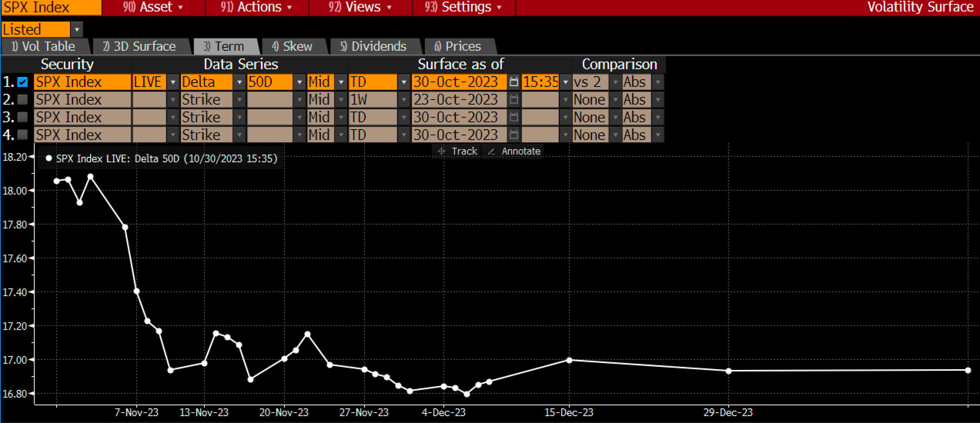Click the data point at 15-Dec-23
This screenshot has width=980, height=423.
click(x=569, y=360)
